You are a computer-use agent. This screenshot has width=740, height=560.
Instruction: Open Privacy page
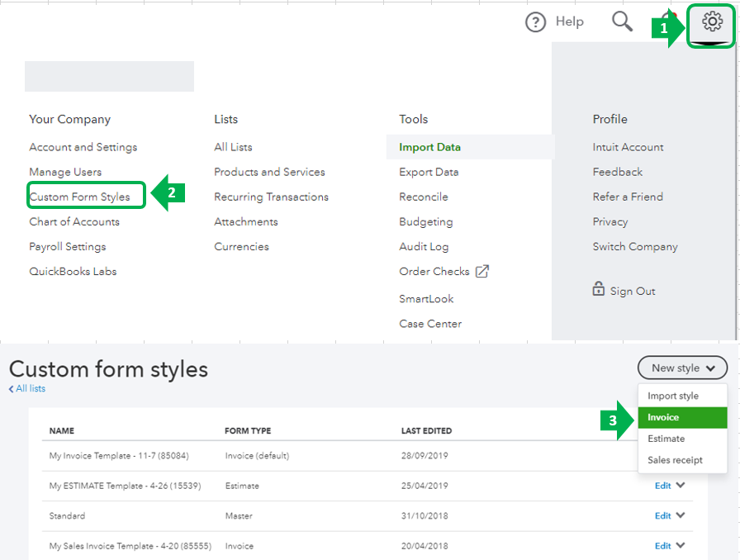coord(610,222)
